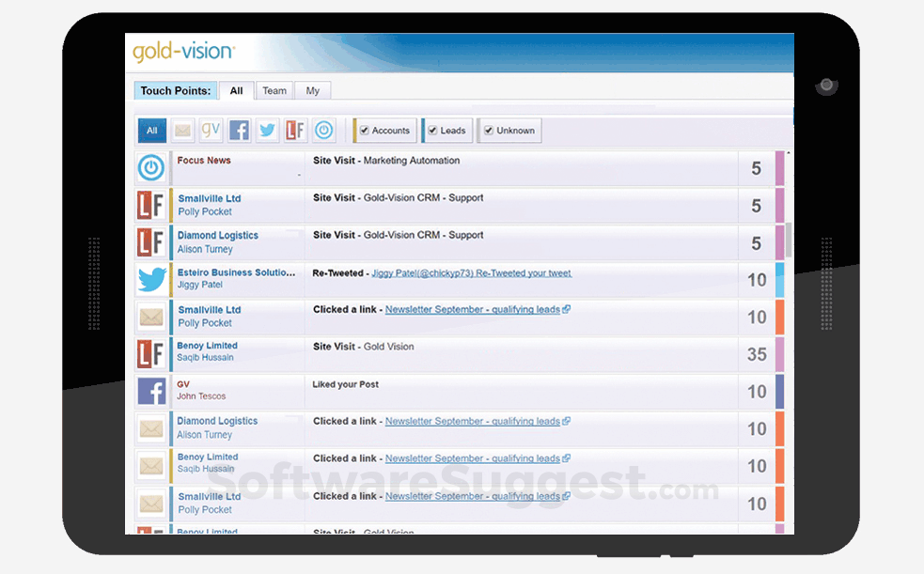Select the Facebook filter icon

click(x=239, y=130)
